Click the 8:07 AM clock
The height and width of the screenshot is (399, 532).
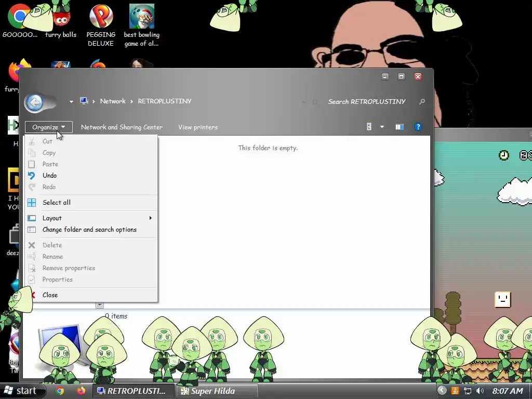pyautogui.click(x=508, y=391)
